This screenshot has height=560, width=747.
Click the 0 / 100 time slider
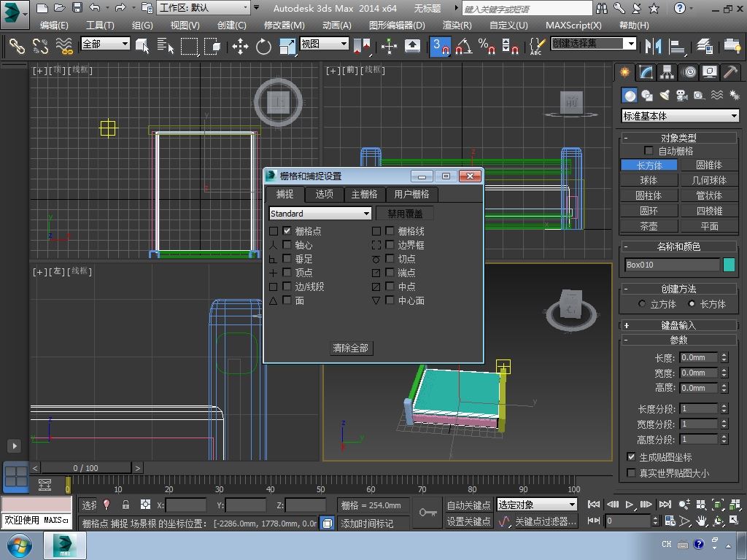[86, 468]
